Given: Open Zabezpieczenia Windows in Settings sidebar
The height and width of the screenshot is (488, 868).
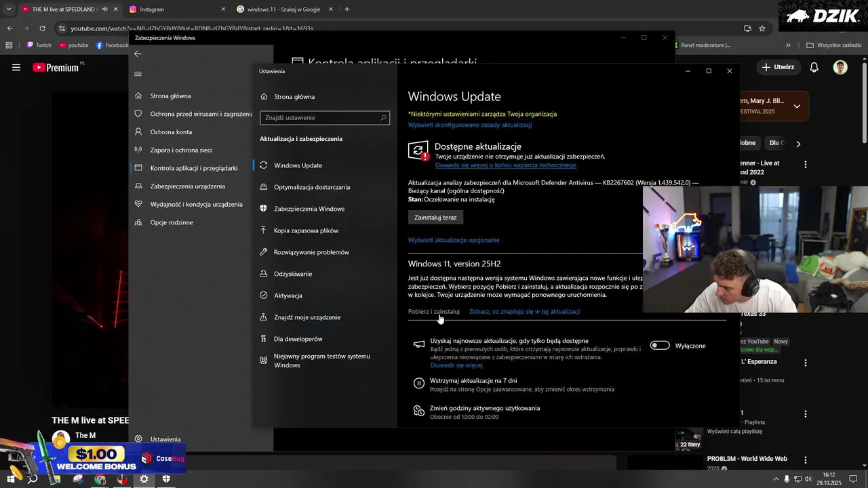Looking at the screenshot, I should click(309, 209).
